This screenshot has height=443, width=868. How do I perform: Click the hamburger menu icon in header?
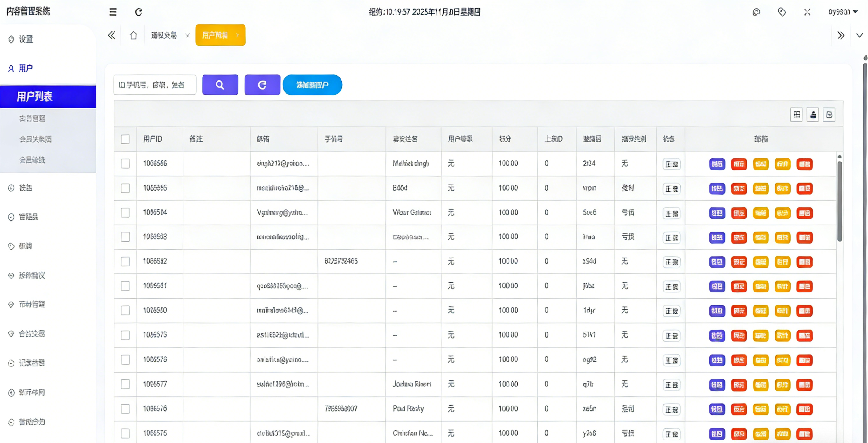113,12
